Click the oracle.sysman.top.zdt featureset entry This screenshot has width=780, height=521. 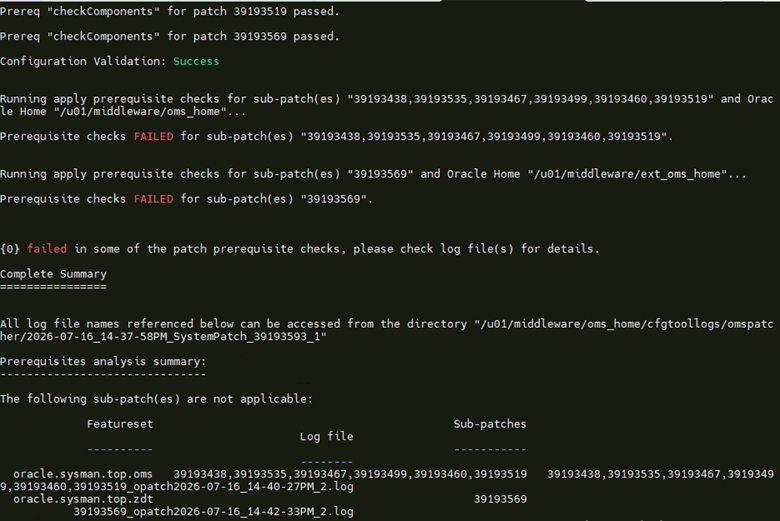coord(83,499)
